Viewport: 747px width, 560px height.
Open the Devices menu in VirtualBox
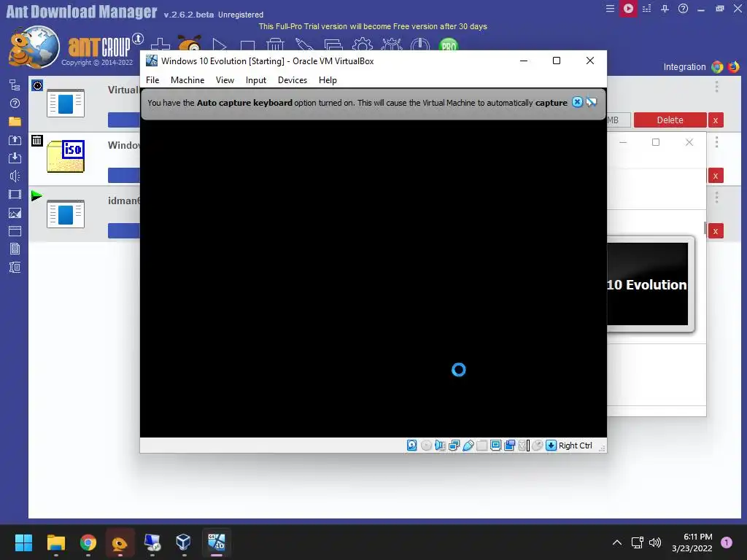click(x=293, y=80)
